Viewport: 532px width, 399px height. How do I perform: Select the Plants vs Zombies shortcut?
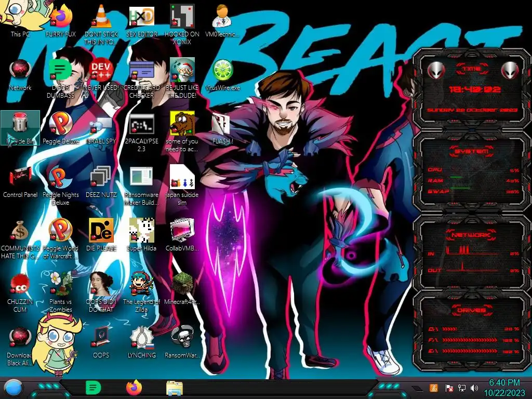click(61, 292)
